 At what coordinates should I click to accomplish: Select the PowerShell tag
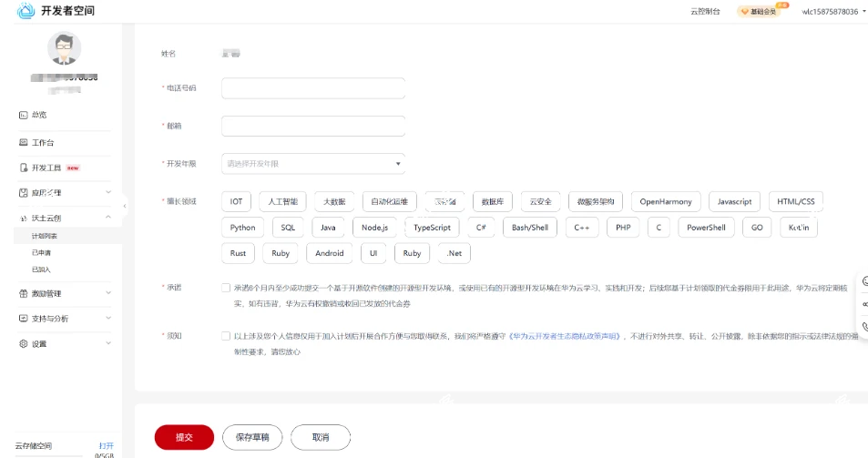tap(707, 228)
